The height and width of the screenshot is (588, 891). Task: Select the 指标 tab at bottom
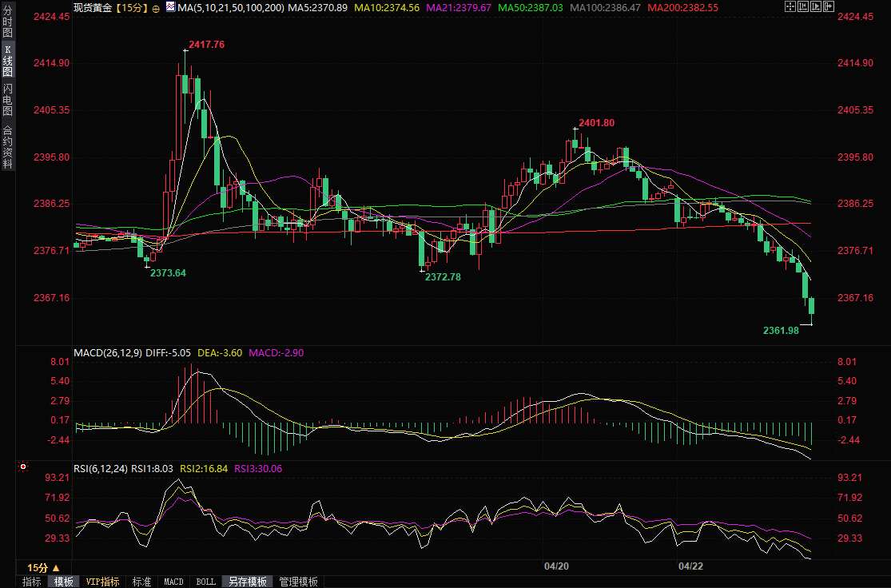click(x=31, y=582)
